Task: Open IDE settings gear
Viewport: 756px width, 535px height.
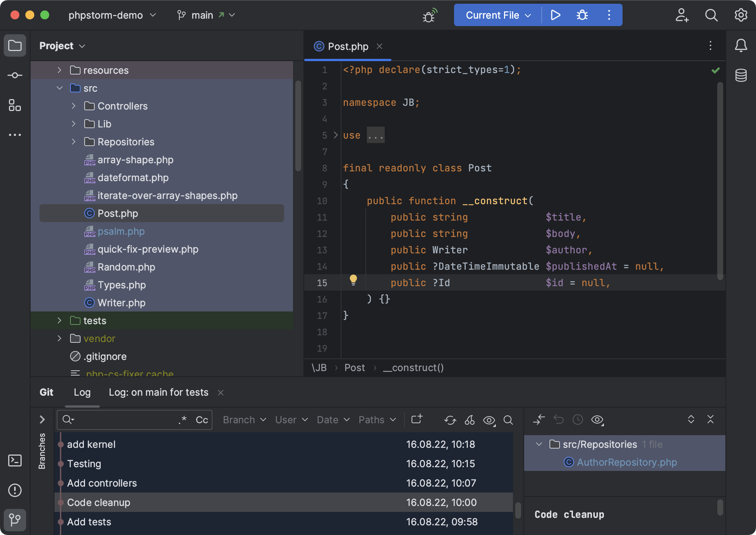Action: pyautogui.click(x=741, y=15)
